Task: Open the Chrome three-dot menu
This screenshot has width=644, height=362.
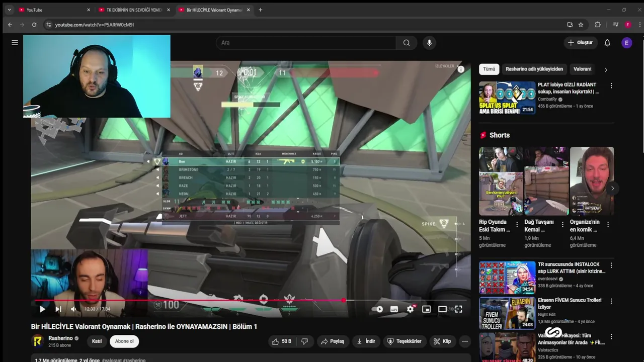Action: (x=639, y=25)
